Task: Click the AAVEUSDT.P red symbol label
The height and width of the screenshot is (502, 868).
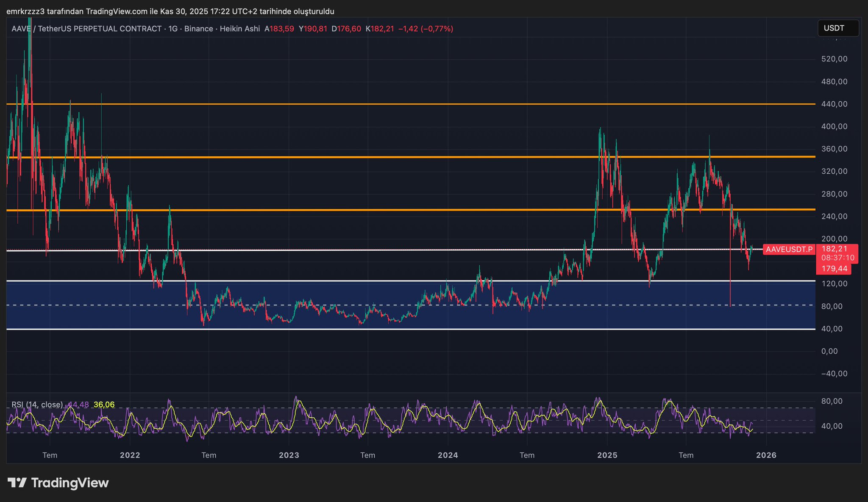Action: tap(789, 250)
